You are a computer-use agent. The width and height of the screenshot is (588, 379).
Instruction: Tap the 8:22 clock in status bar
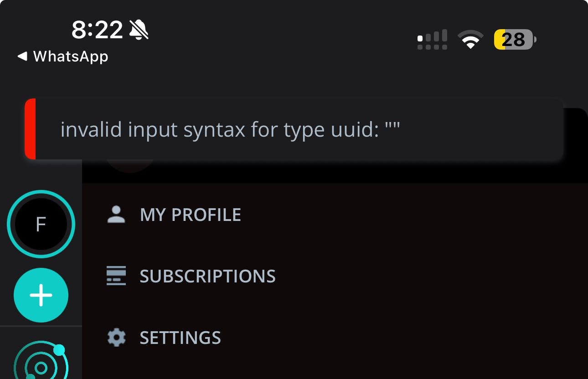pyautogui.click(x=97, y=31)
